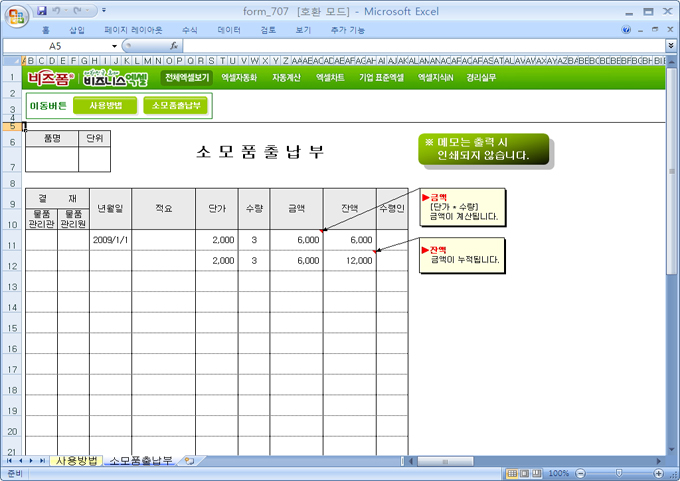
Task: Undo the last action in the toolbar
Action: tap(56, 10)
